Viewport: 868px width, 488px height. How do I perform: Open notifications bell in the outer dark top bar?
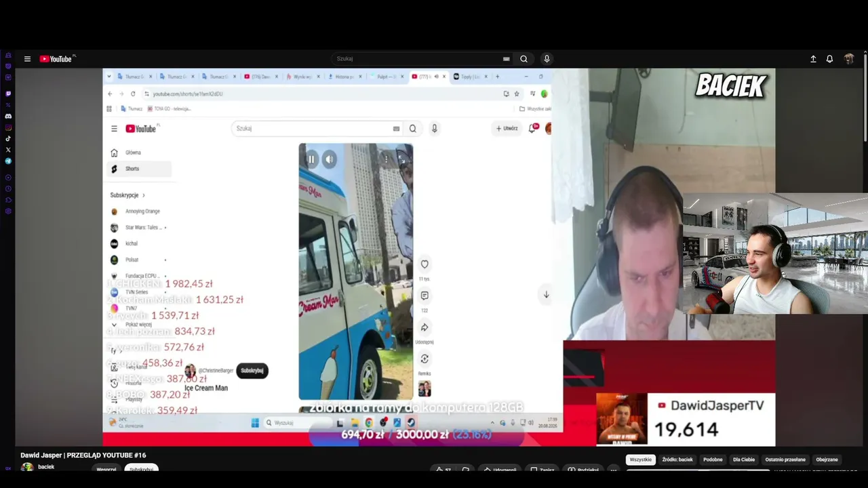coord(829,59)
